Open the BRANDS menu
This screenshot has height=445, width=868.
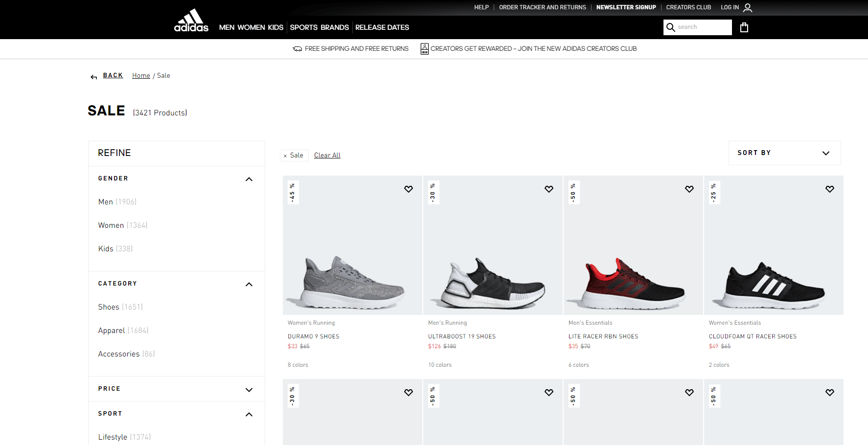coord(335,27)
